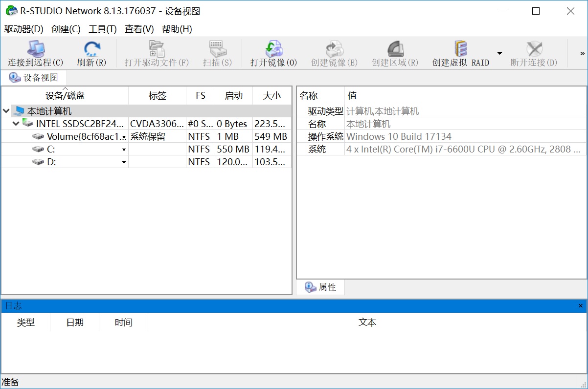Switch to the 属性 tab
This screenshot has width=588, height=389.
[321, 287]
